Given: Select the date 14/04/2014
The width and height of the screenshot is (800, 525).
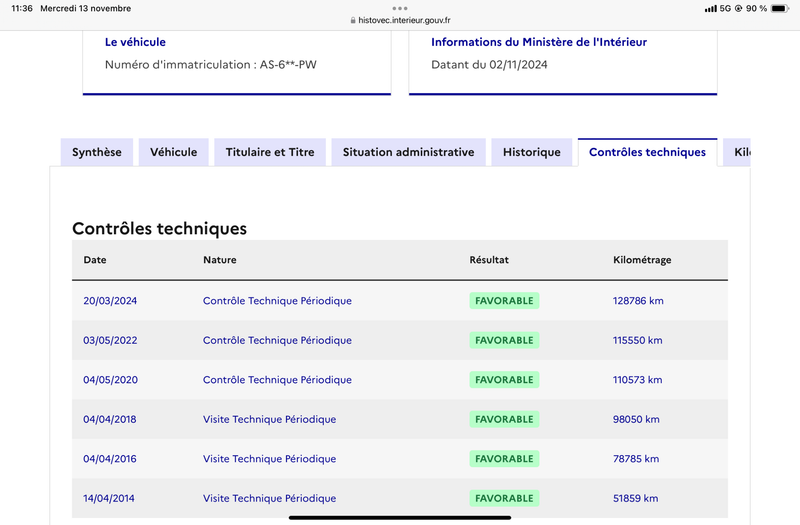Looking at the screenshot, I should click(109, 498).
